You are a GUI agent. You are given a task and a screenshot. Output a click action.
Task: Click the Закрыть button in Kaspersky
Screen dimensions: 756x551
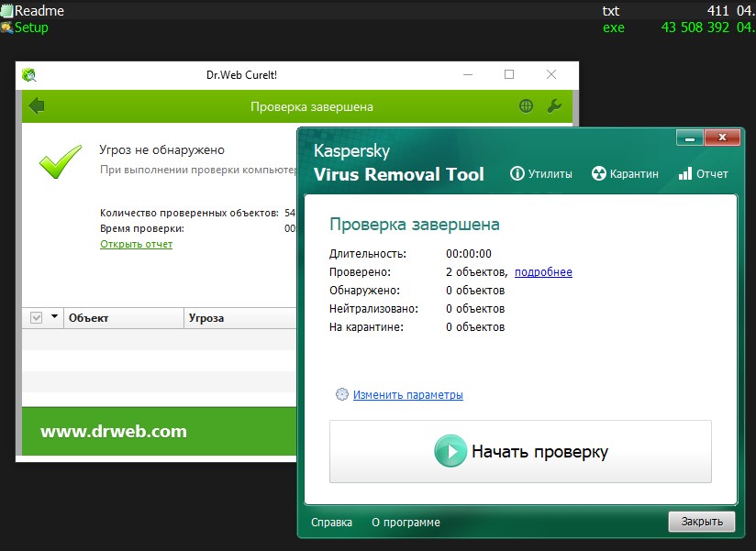click(702, 522)
